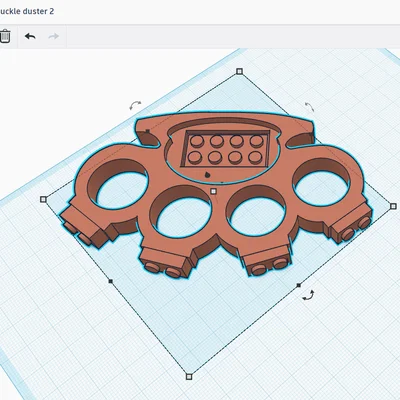Screen dimensions: 400x400
Task: Undo the last action
Action: click(30, 36)
